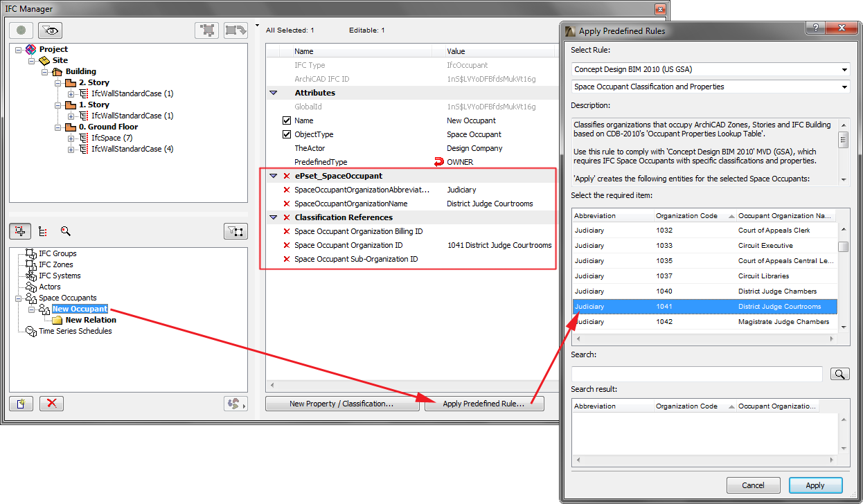The width and height of the screenshot is (863, 504).
Task: Collapse the 2. Story node
Action: (x=58, y=83)
